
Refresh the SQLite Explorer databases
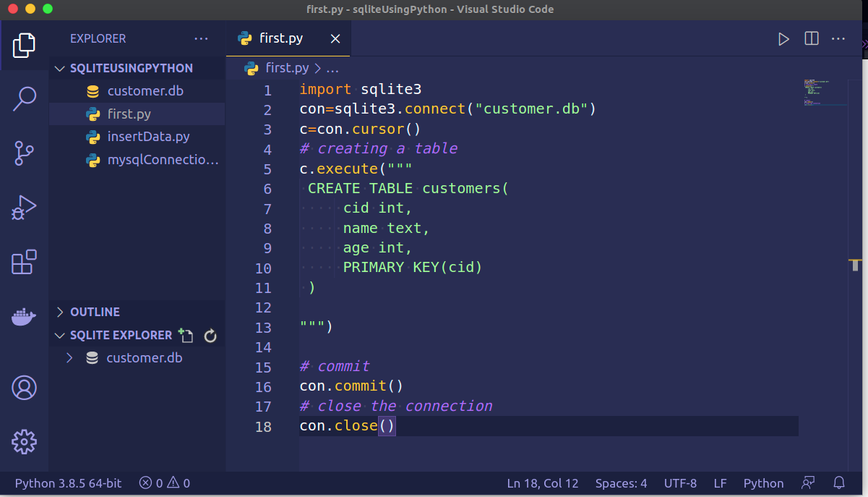point(210,336)
